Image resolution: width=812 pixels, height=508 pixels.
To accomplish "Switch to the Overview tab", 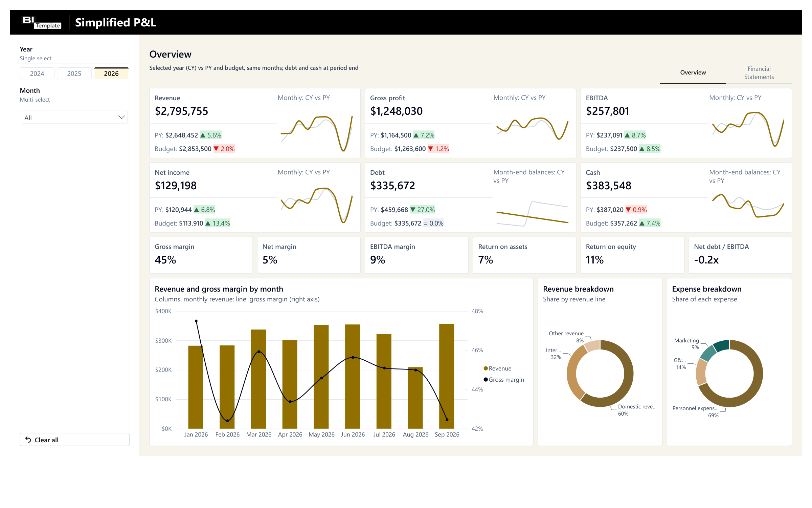I will 693,72.
